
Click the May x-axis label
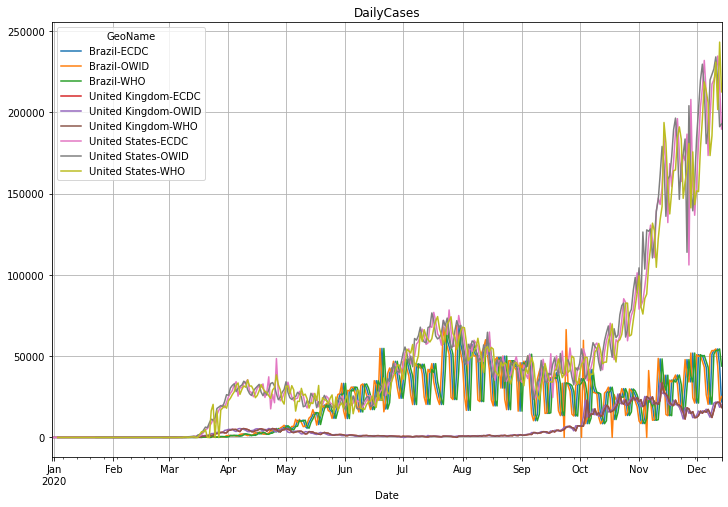286,469
